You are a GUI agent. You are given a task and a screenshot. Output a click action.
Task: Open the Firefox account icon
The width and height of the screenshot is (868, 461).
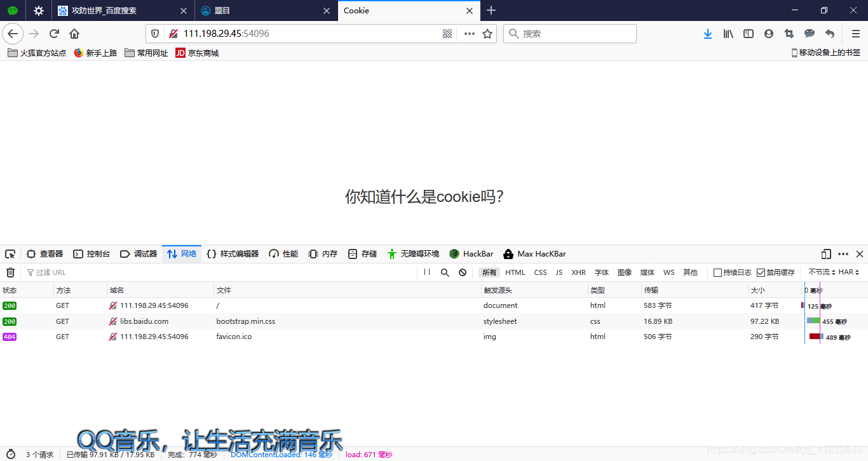coord(769,34)
